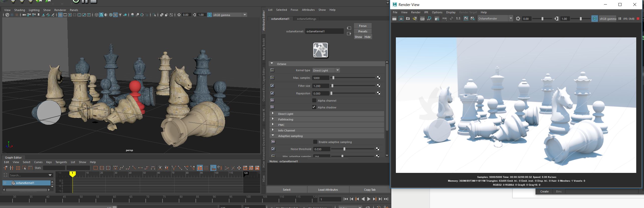Select Graph Editor linear tangents icon

click(134, 168)
